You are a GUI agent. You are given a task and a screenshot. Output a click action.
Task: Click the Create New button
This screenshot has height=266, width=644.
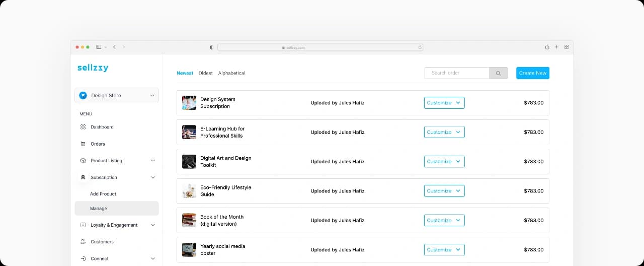click(x=533, y=73)
